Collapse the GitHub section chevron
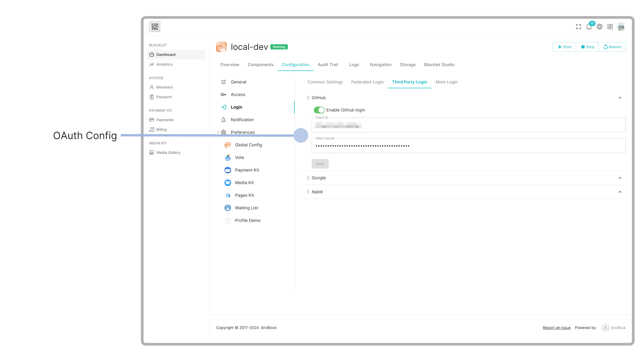 coord(620,98)
